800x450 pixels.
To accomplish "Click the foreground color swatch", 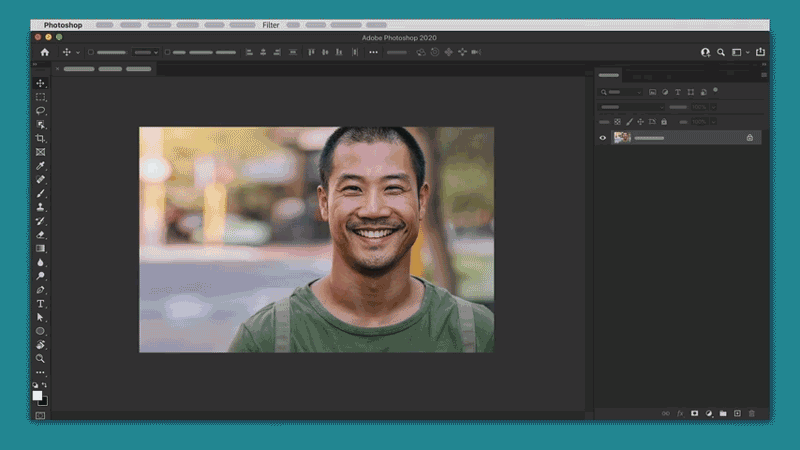I will point(38,395).
